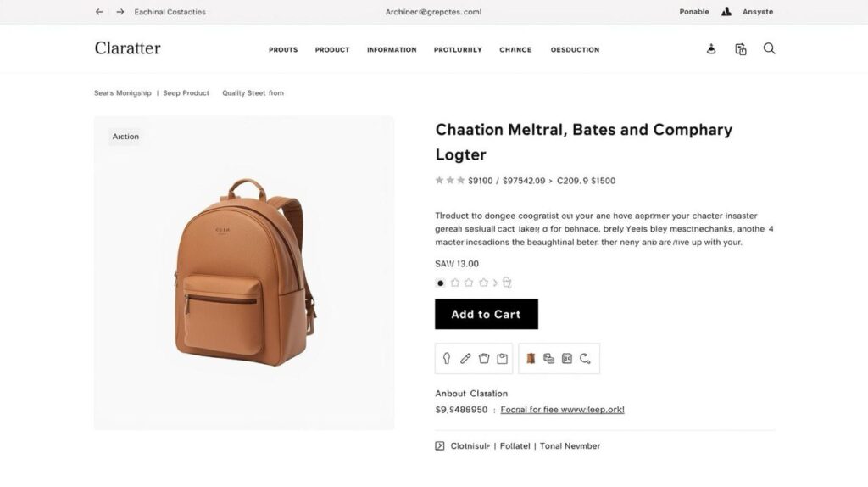Image resolution: width=868 pixels, height=487 pixels.
Task: Open the INFORMATION menu item
Action: pyautogui.click(x=392, y=50)
